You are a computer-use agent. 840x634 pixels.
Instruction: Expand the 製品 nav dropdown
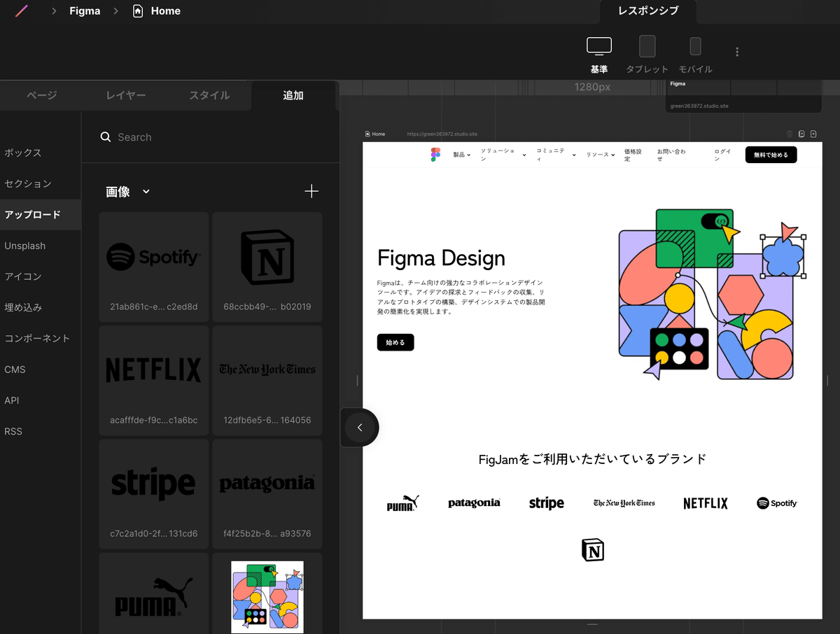tap(461, 155)
